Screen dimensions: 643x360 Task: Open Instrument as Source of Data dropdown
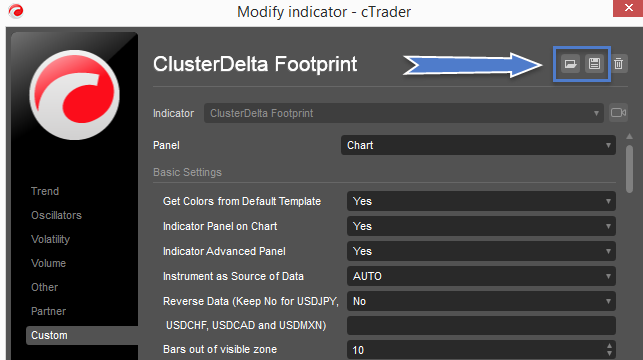coord(481,276)
